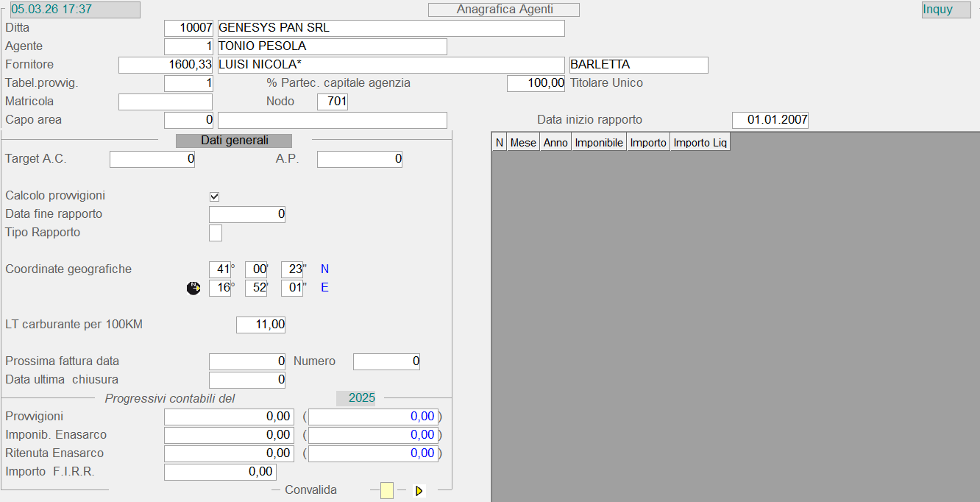The width and height of the screenshot is (980, 502).
Task: Select the Dati generali tab
Action: [x=234, y=141]
